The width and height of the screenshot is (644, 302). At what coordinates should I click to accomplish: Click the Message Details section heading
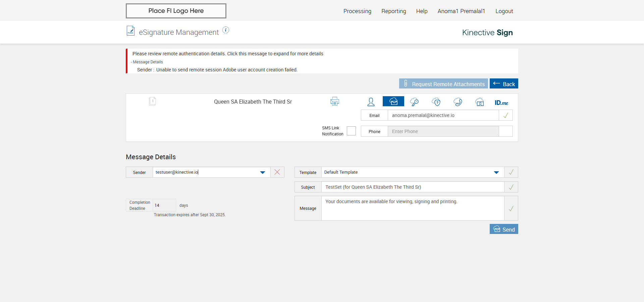point(151,157)
